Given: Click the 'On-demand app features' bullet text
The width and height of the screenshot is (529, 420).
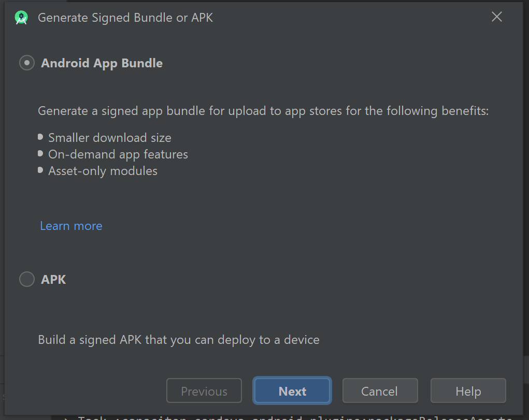Looking at the screenshot, I should pos(118,154).
